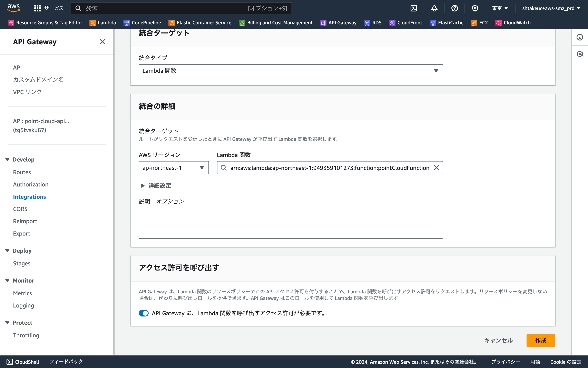Focus the 説明 - オプション description textarea

(291, 223)
